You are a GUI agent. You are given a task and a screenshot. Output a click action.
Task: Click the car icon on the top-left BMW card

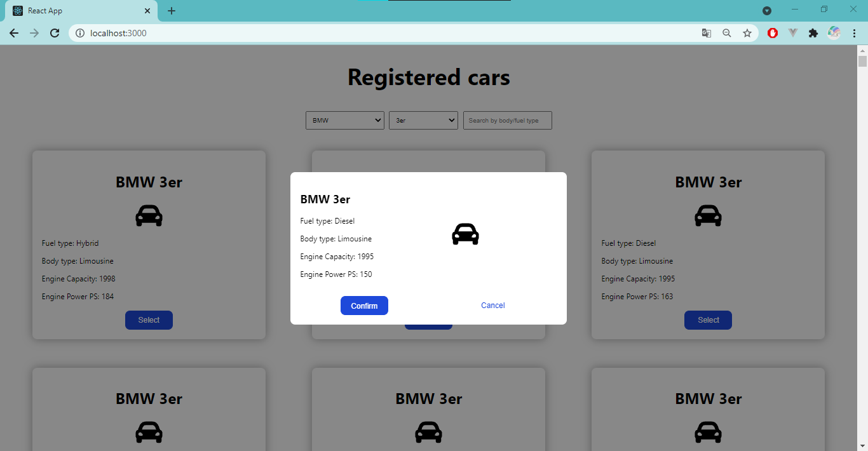coord(149,215)
